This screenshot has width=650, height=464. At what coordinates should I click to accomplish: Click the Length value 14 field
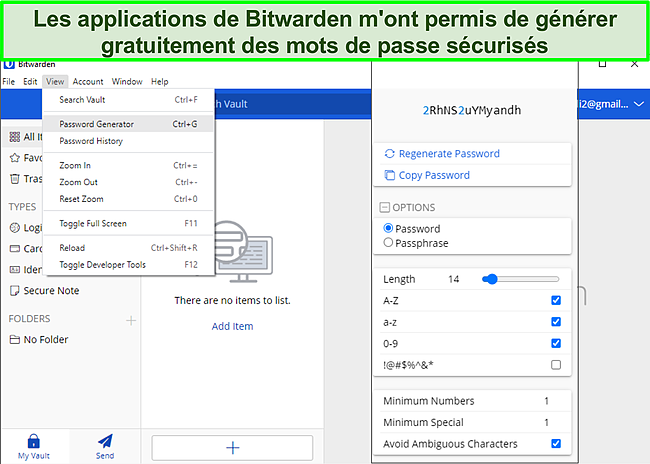pyautogui.click(x=454, y=279)
